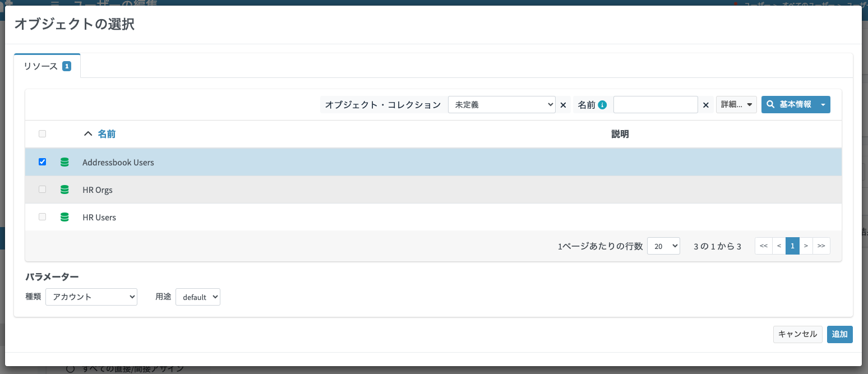Open the 用途 dropdown showing default

(x=198, y=297)
